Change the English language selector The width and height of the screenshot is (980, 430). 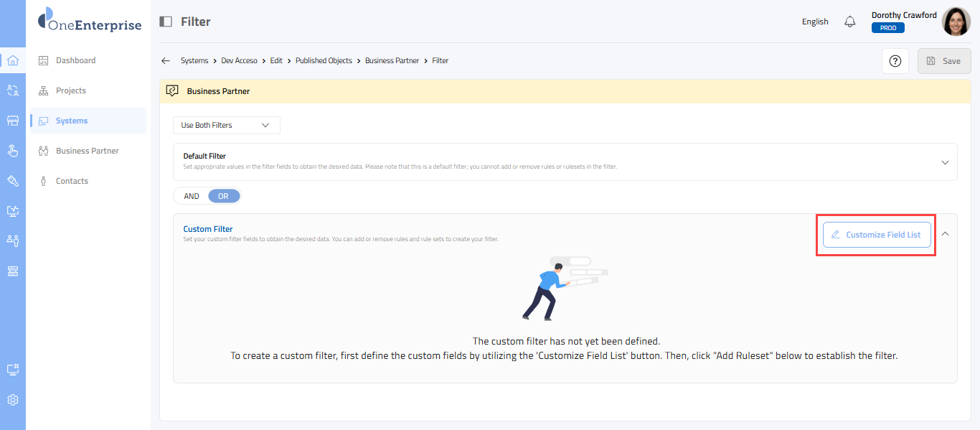[815, 22]
